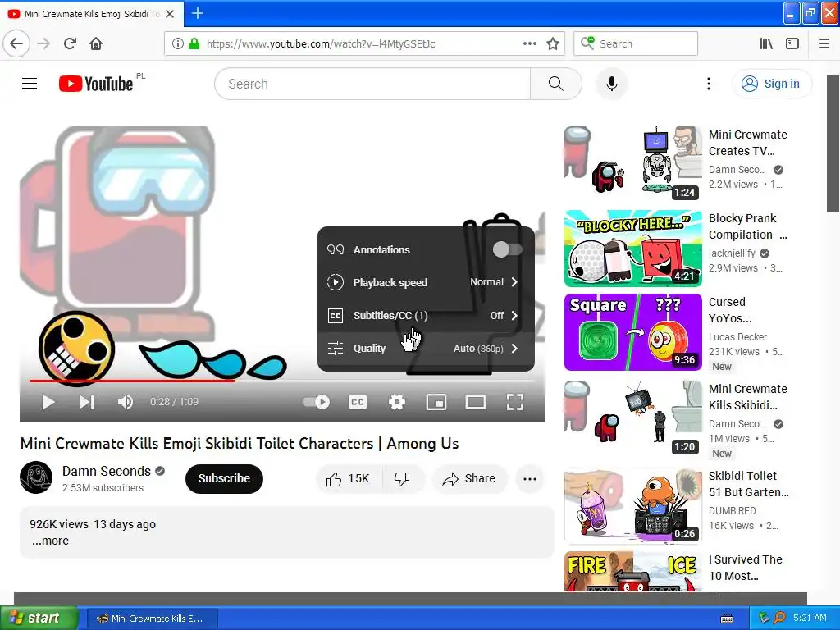This screenshot has width=840, height=630.
Task: Reload the current page
Action: tap(70, 43)
